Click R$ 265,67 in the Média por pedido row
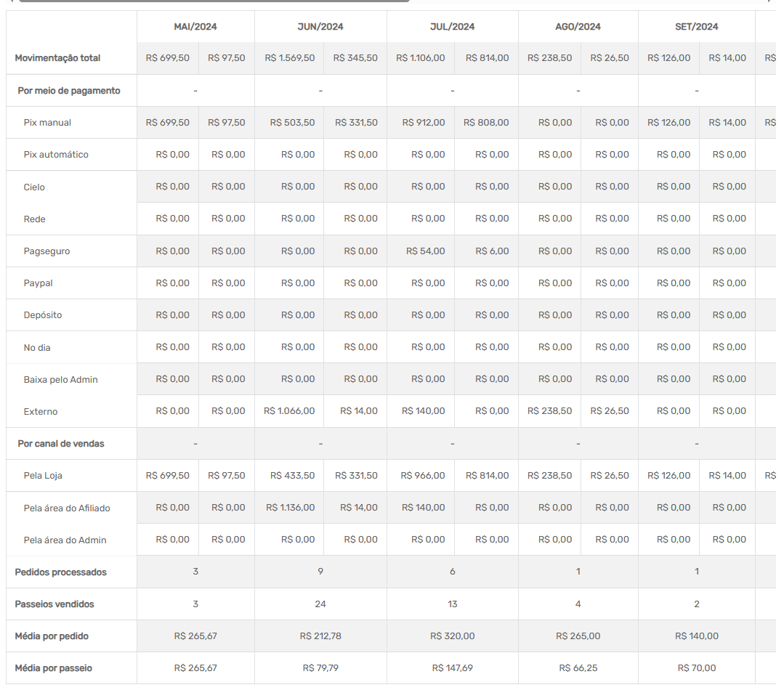784x690 pixels. tap(195, 636)
